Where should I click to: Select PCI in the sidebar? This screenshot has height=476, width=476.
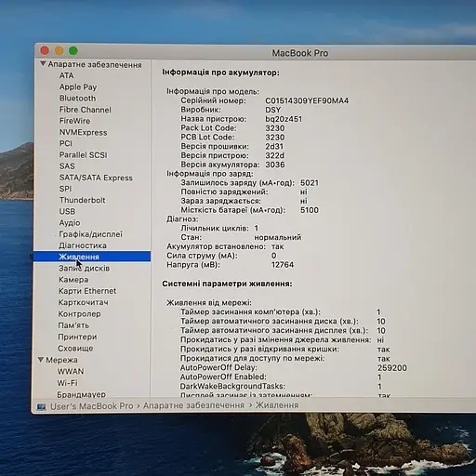66,143
